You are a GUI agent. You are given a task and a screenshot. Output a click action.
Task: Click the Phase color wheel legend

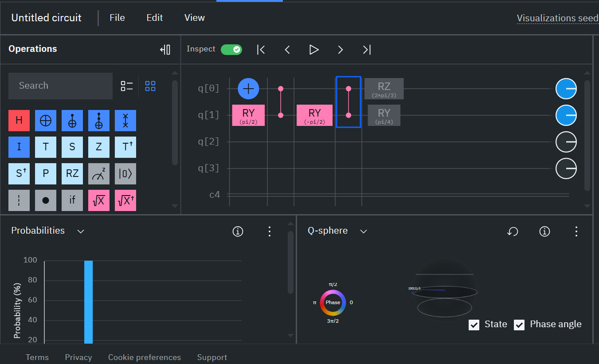click(333, 302)
